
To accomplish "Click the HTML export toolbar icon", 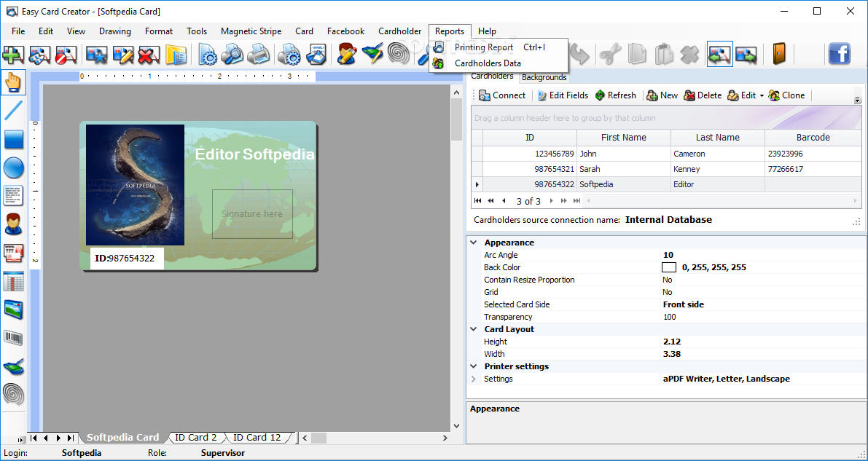I will [318, 54].
